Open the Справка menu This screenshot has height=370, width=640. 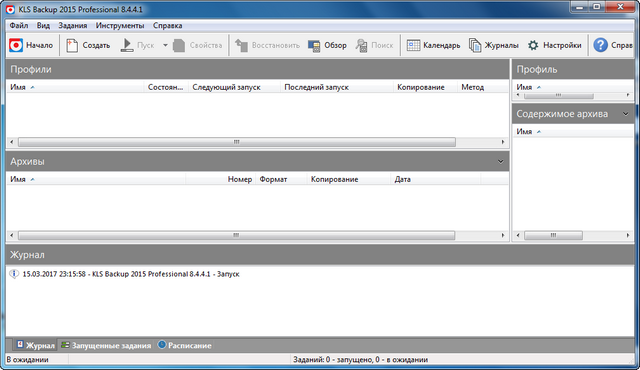click(x=167, y=25)
